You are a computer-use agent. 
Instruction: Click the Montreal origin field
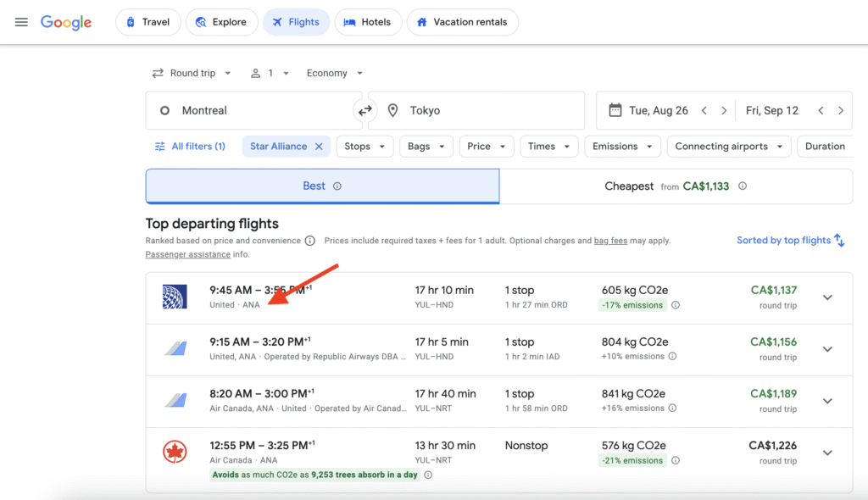point(253,111)
